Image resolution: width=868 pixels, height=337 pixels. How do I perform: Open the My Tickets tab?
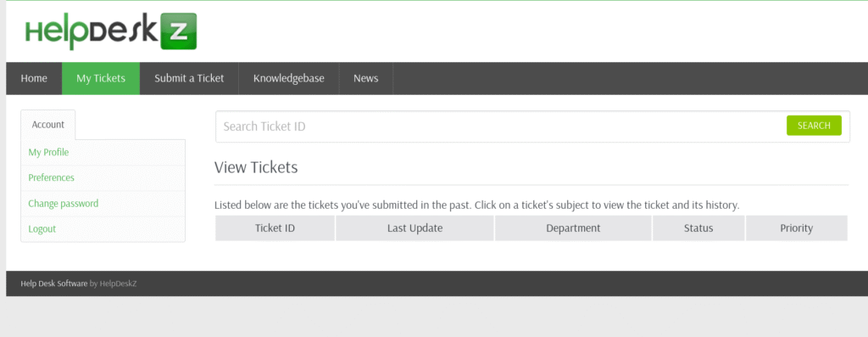(101, 78)
